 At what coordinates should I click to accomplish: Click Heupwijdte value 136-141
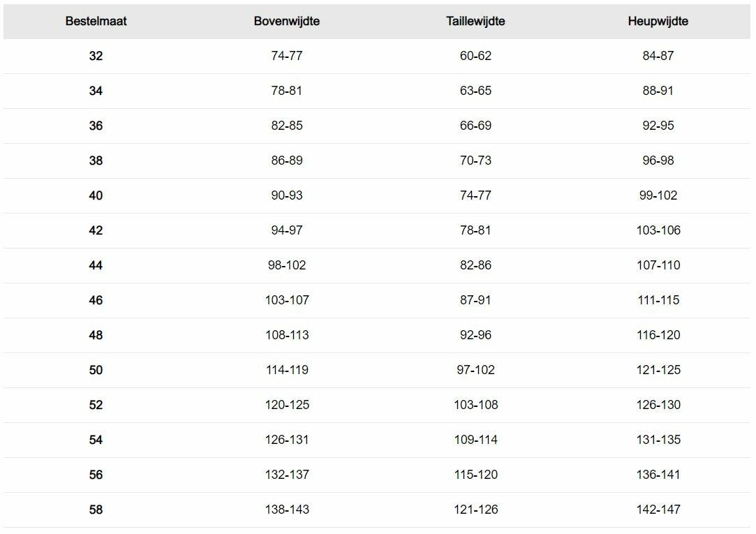[658, 475]
